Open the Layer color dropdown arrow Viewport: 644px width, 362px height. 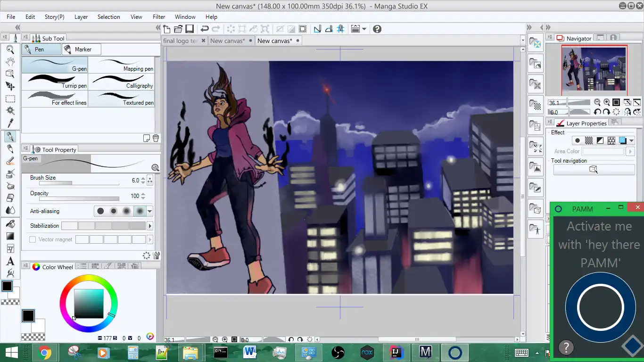[x=632, y=140]
